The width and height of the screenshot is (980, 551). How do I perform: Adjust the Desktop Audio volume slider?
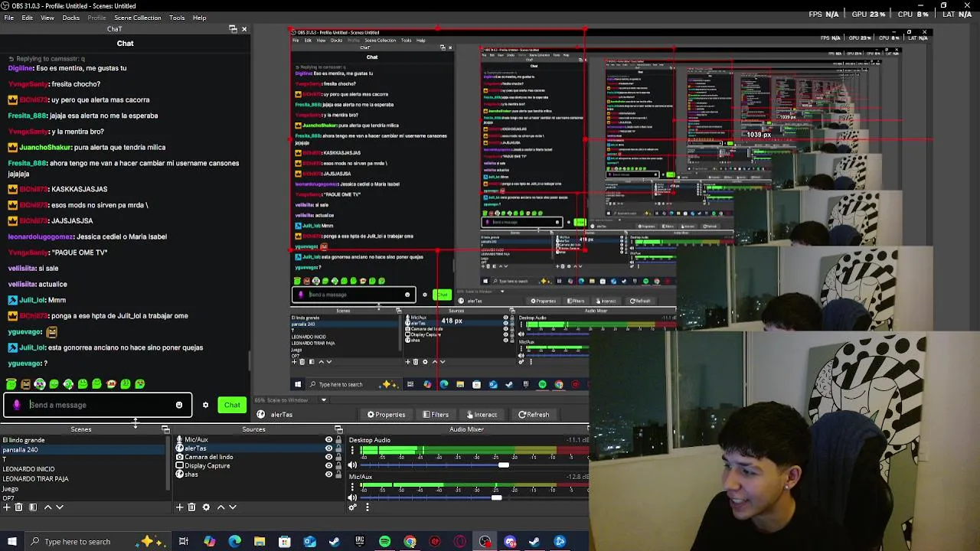pos(503,465)
